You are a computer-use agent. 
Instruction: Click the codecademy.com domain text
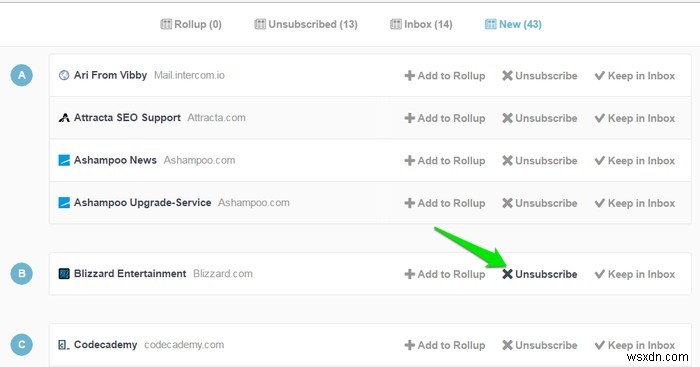[184, 344]
